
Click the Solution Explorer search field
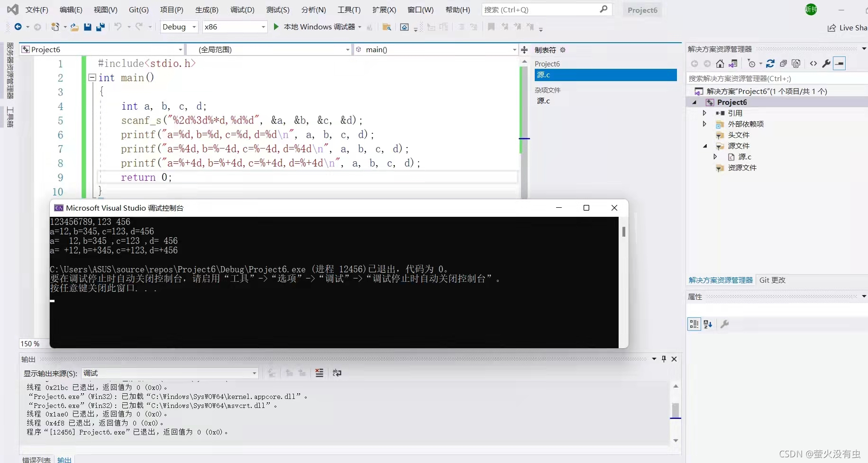[x=777, y=79]
